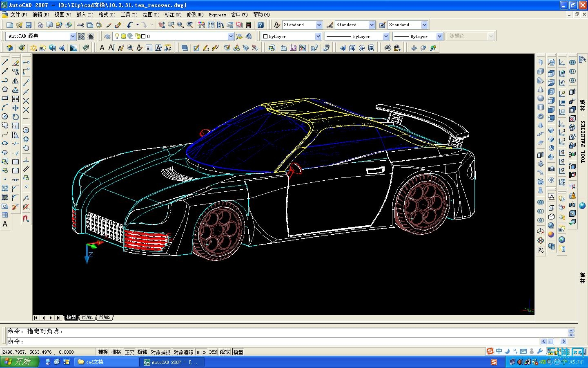The height and width of the screenshot is (368, 588).
Task: Toggle 对象捕捉 (Object Snap) in status bar
Action: coord(160,352)
